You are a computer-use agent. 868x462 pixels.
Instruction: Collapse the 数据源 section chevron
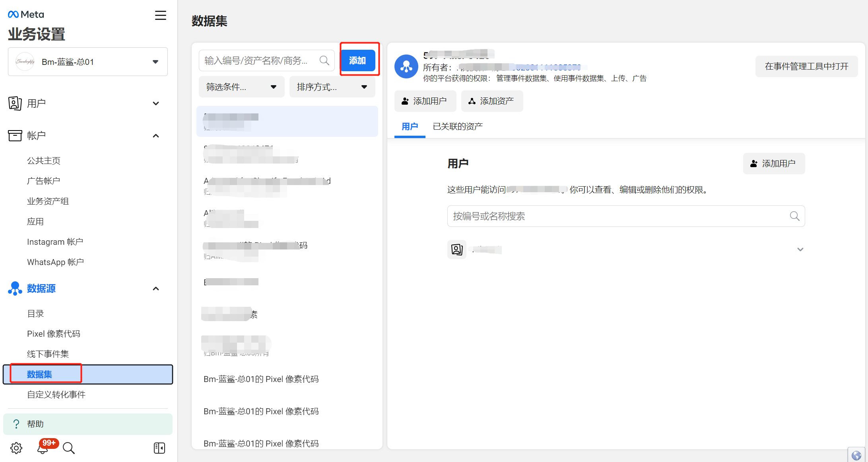pos(156,289)
